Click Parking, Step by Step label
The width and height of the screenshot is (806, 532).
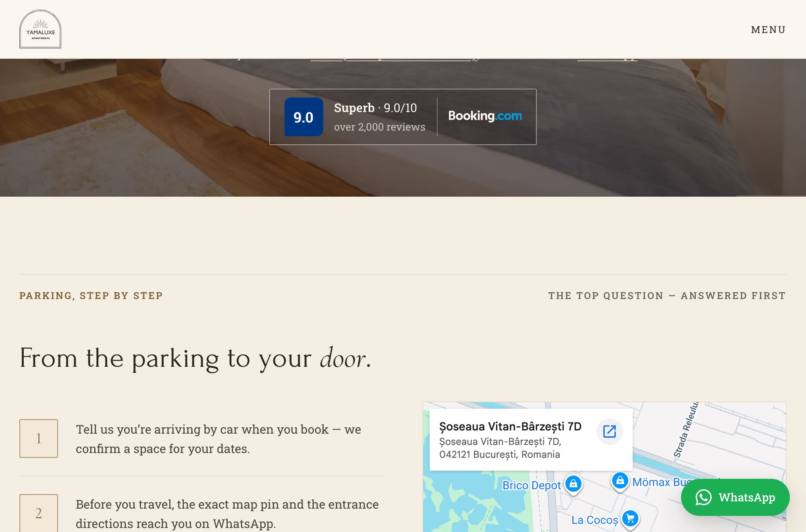(91, 295)
